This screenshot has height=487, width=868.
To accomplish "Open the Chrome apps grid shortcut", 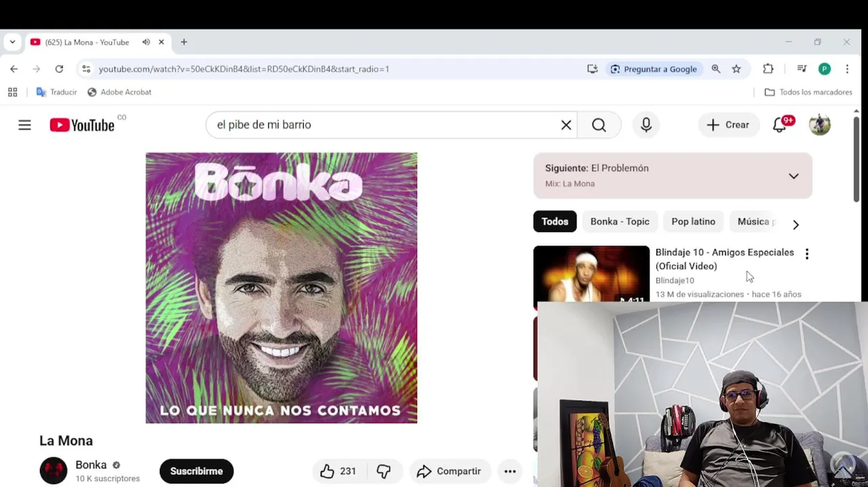I will 12,92.
